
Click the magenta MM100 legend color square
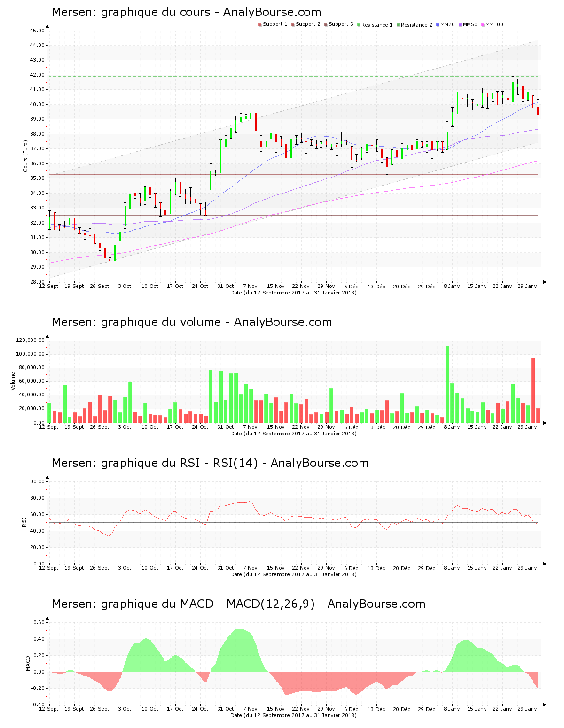click(x=483, y=24)
